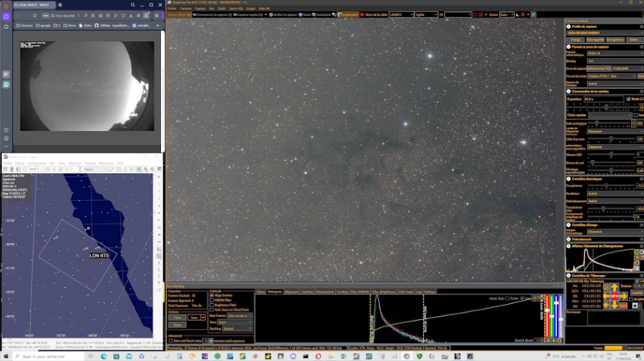This screenshot has height=361, width=644.
Task: Enable Brightness Filter checkbox
Action: coord(212,306)
